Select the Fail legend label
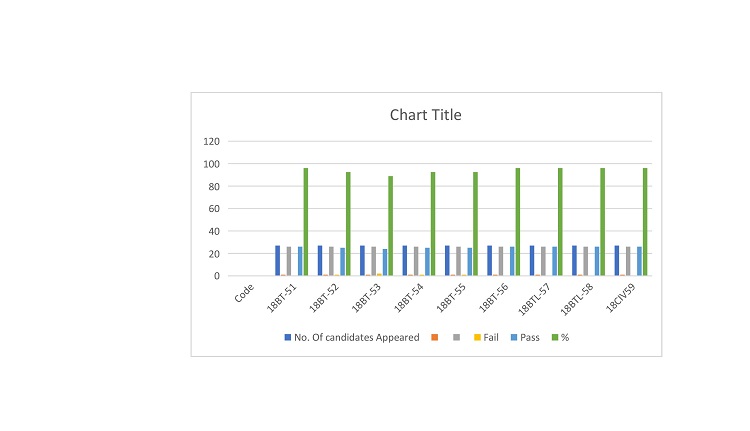 pyautogui.click(x=491, y=337)
